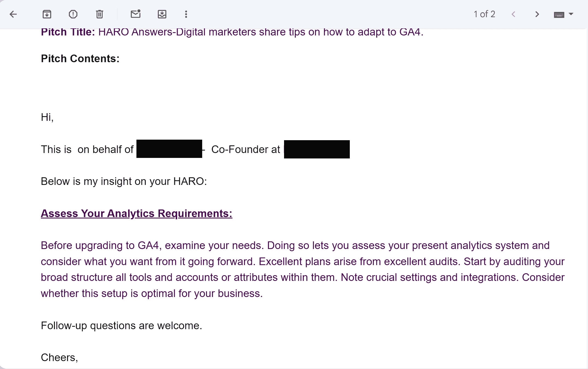Screen dimensions: 588x369
Task: Expand the input tools dropdown arrow
Action: click(571, 14)
